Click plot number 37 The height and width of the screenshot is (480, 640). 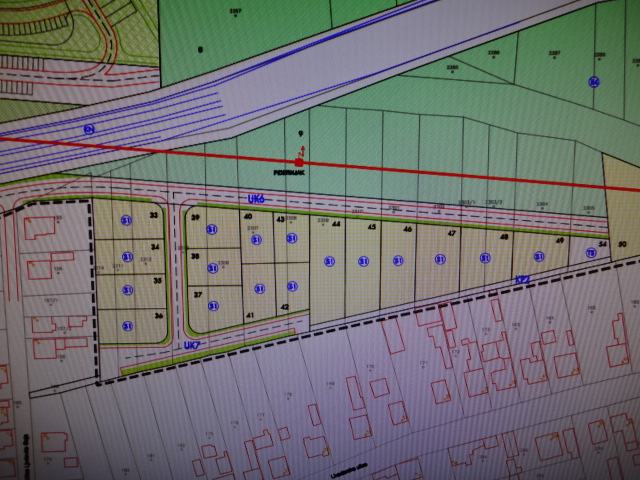point(198,294)
